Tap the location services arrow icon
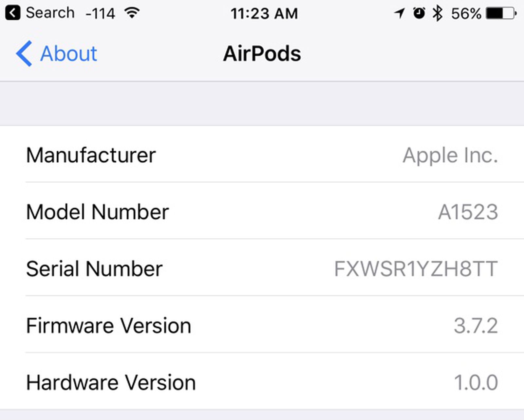 [399, 13]
